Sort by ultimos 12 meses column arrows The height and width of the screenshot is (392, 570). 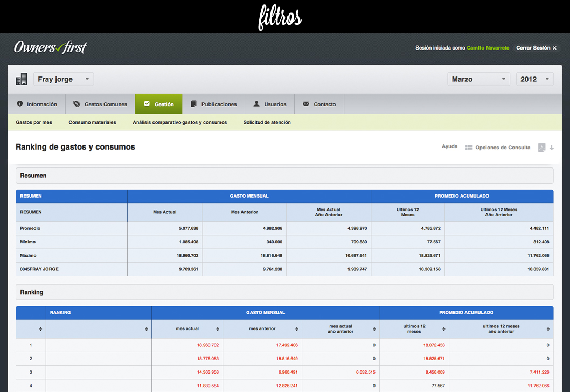click(x=443, y=329)
